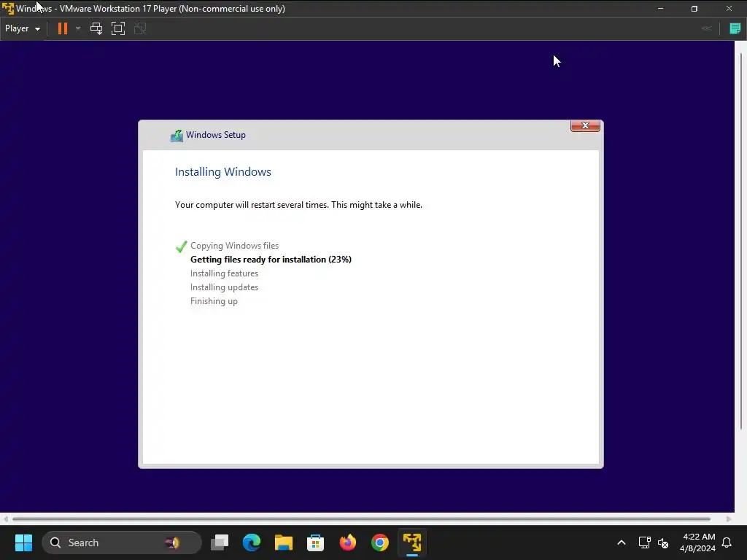Restore down the VMware Player window
Image resolution: width=747 pixels, height=560 pixels.
click(694, 9)
